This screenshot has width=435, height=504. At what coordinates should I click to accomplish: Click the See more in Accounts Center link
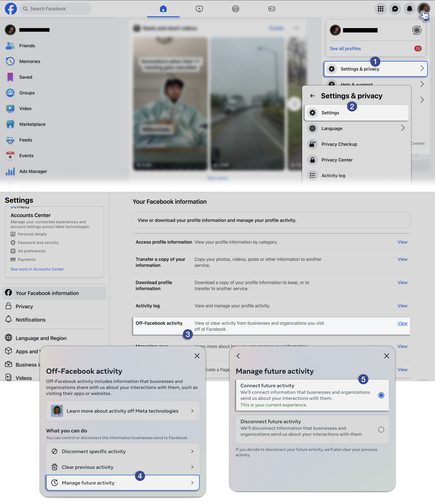(x=37, y=269)
